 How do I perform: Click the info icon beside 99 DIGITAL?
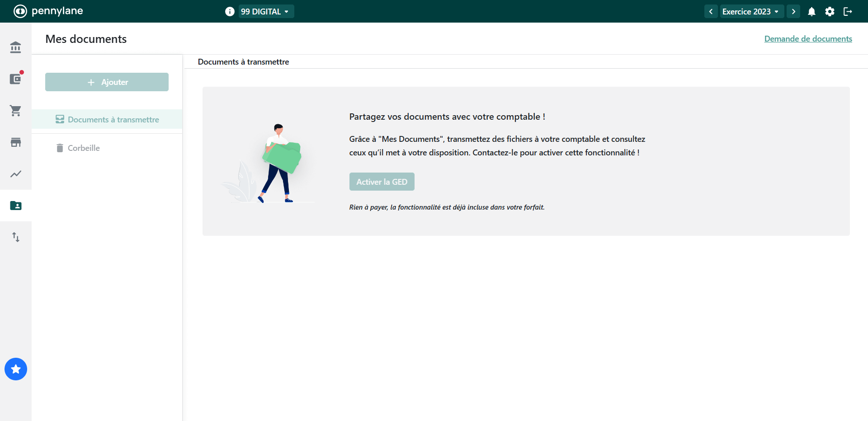point(230,12)
